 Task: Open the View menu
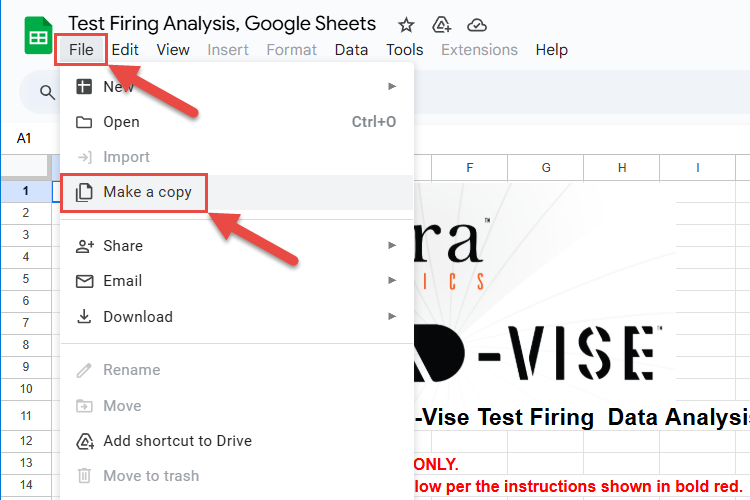173,50
